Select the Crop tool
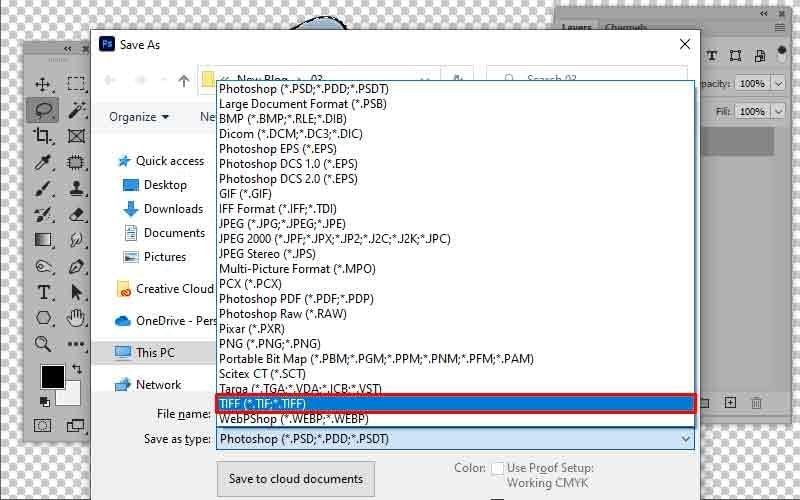Screen dimensions: 800x500 tap(43, 136)
